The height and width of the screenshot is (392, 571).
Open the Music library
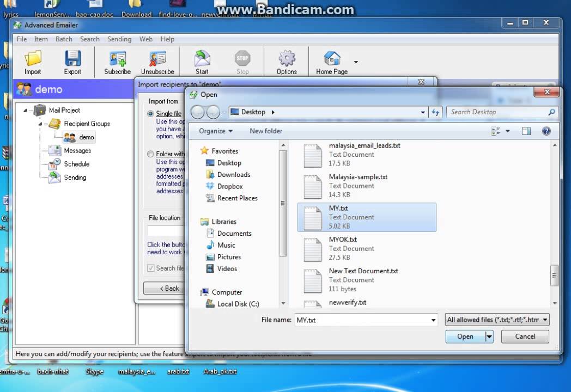[220, 245]
